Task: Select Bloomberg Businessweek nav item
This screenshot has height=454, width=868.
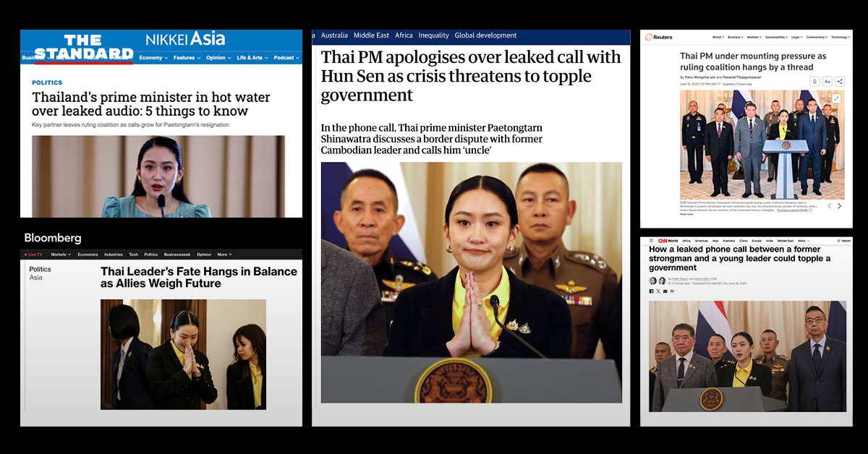Action: point(178,254)
